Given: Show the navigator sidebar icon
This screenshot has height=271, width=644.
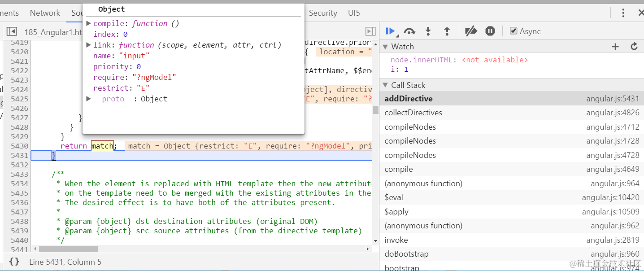Looking at the screenshot, I should 12,31.
